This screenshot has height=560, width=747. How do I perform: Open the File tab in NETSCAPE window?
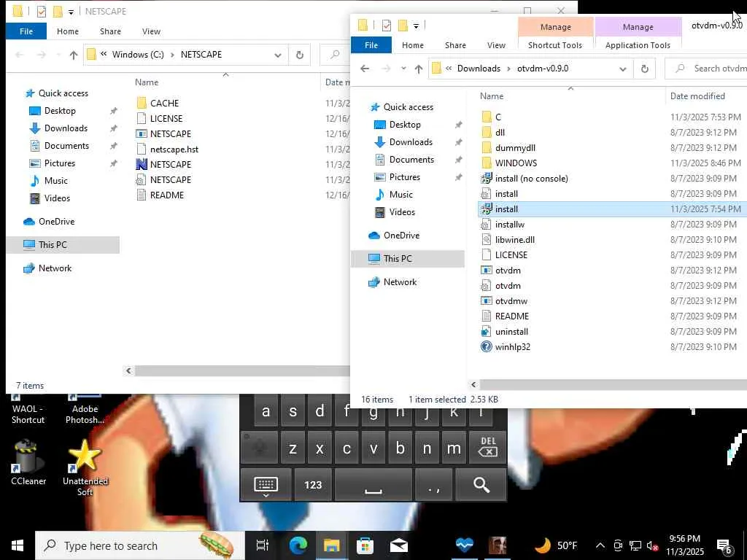[x=26, y=31]
